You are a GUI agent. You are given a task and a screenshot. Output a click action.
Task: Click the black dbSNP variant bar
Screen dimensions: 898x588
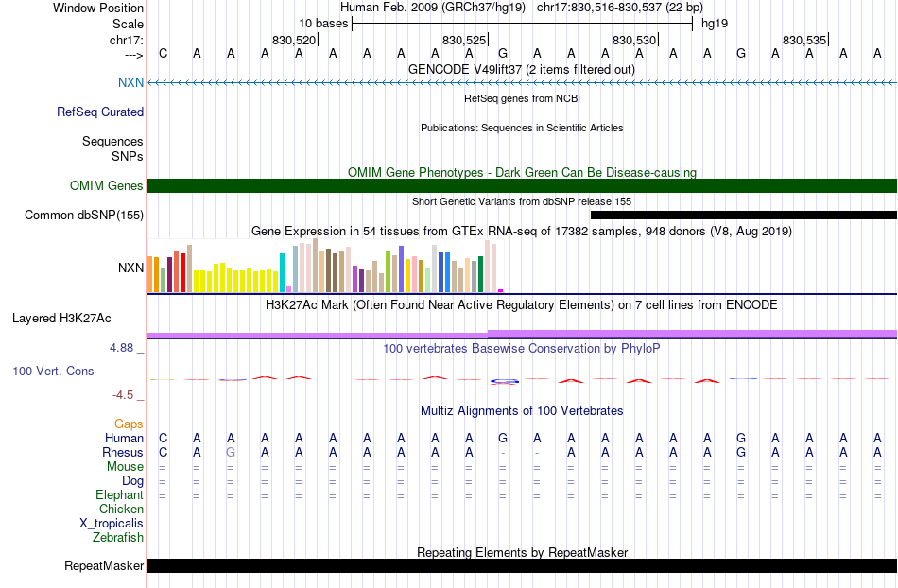tap(743, 216)
